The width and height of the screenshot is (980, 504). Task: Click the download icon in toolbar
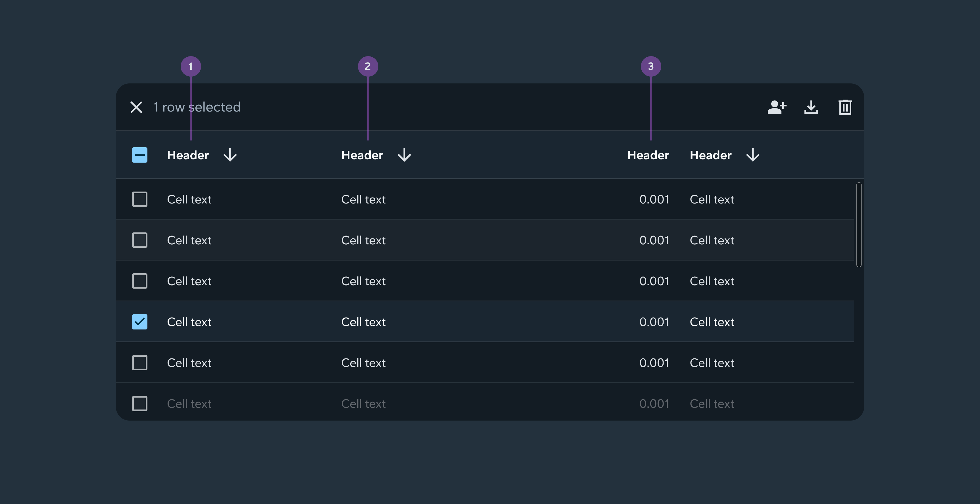811,107
